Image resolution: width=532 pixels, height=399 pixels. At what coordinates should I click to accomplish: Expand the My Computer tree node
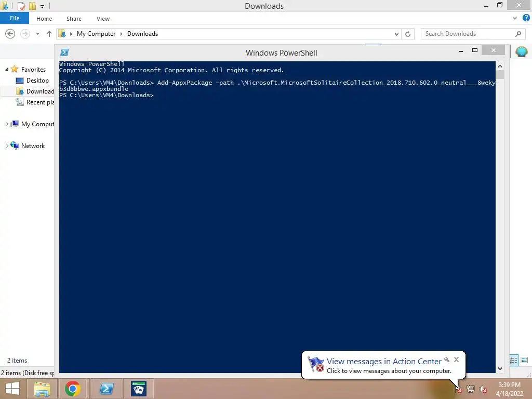(7, 124)
